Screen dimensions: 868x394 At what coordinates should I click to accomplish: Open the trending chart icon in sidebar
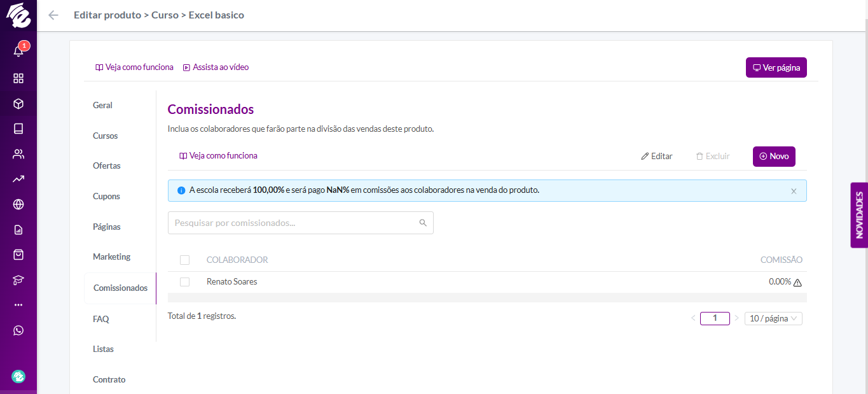click(18, 179)
